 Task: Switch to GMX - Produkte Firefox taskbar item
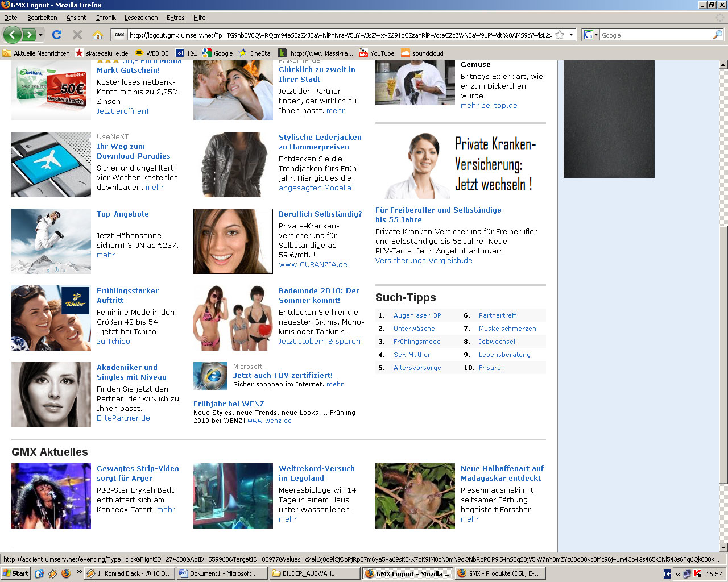[x=500, y=573]
